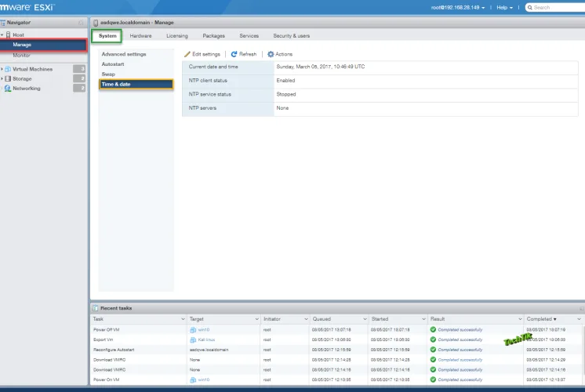Click the Refresh button label
This screenshot has height=392, width=585.
click(248, 54)
